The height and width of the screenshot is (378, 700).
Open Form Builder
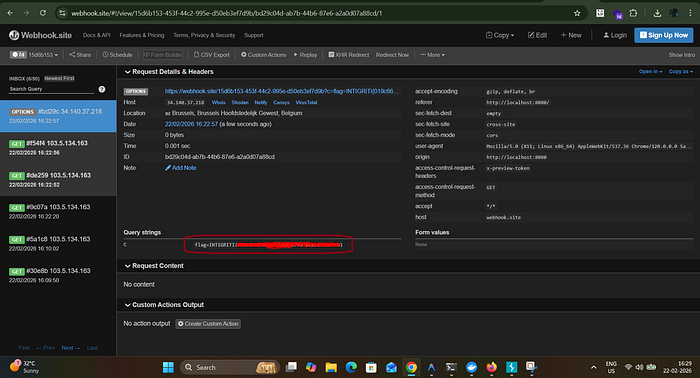tap(163, 55)
